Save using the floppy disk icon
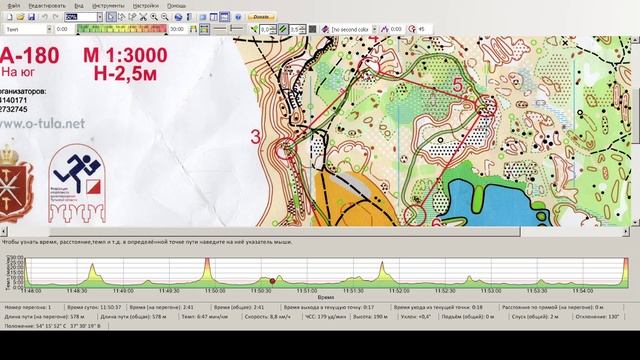 point(31,17)
